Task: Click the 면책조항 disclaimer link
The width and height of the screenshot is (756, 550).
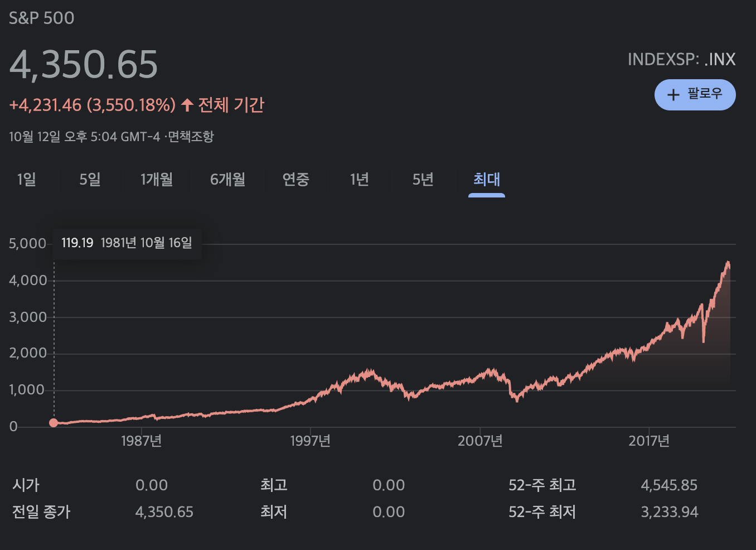Action: [191, 137]
